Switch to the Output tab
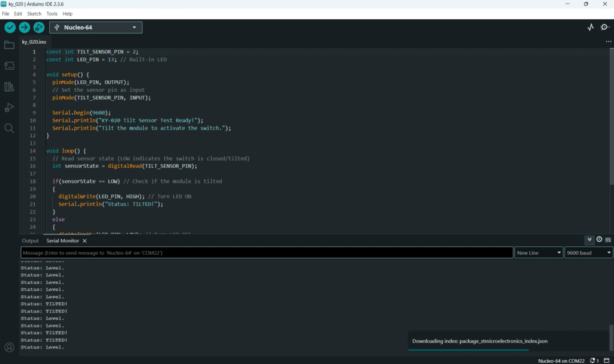This screenshot has height=364, width=614. tap(30, 240)
